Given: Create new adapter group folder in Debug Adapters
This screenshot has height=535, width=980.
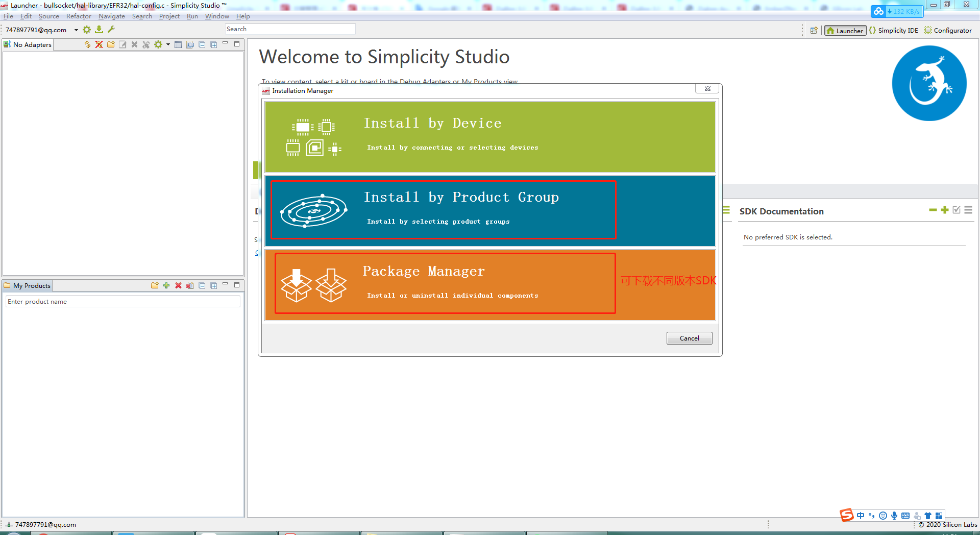Looking at the screenshot, I should pos(111,44).
